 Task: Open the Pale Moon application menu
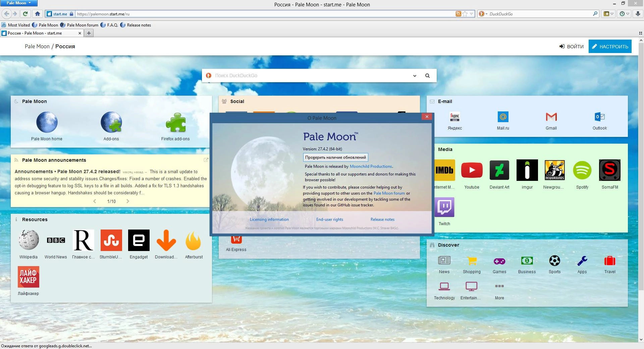coord(19,3)
